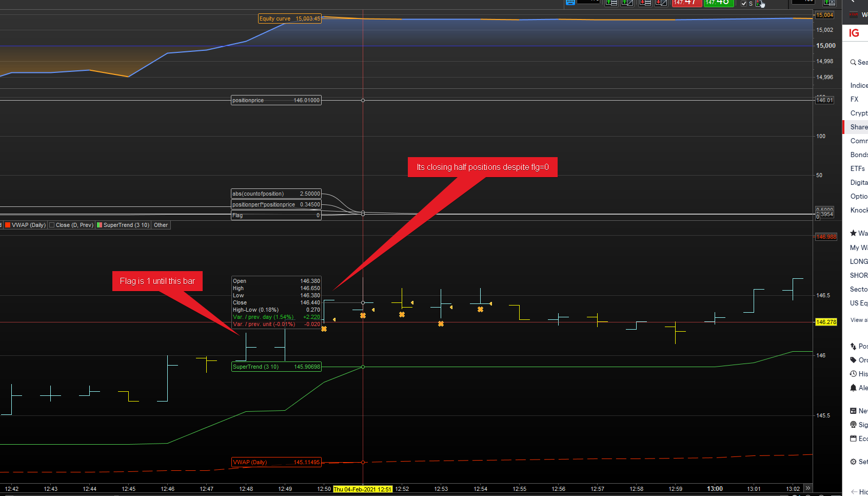Click the green buy-with-list order icon
Screen dimensions: 868x496
click(x=611, y=3)
